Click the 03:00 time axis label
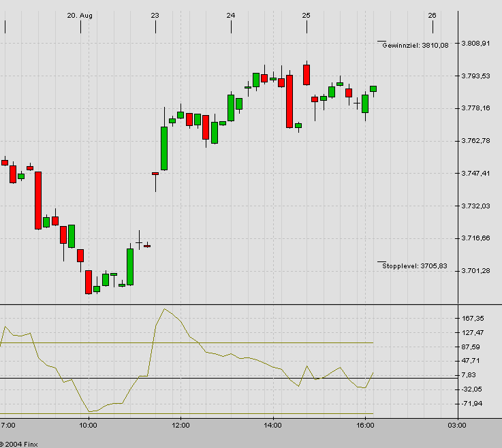The image size is (502, 448). (x=457, y=426)
